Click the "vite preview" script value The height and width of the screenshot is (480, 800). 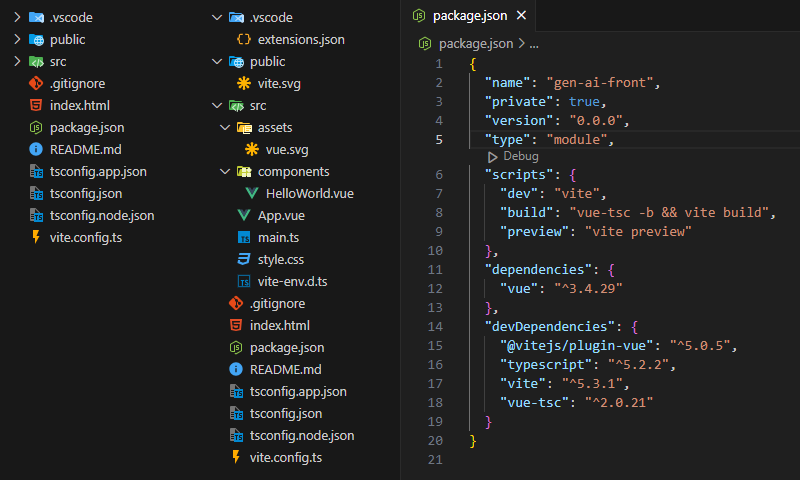(x=638, y=232)
